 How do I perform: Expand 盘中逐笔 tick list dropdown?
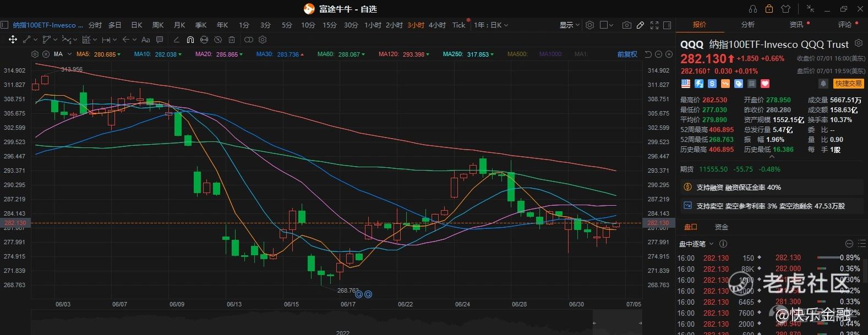point(711,244)
